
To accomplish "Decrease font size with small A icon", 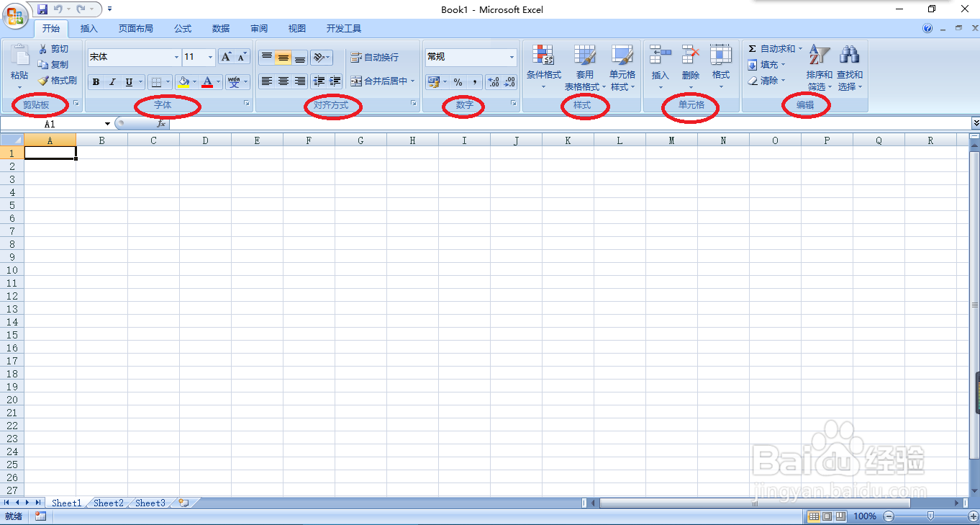I will point(242,57).
